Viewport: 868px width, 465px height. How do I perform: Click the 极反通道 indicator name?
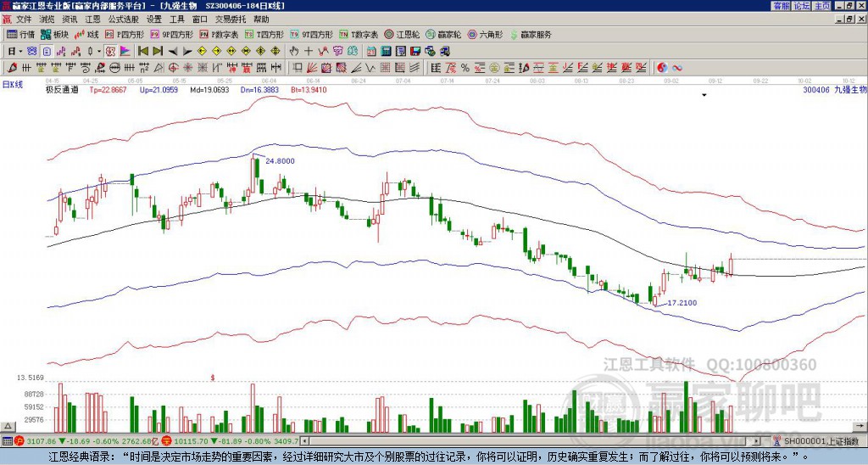pyautogui.click(x=62, y=89)
